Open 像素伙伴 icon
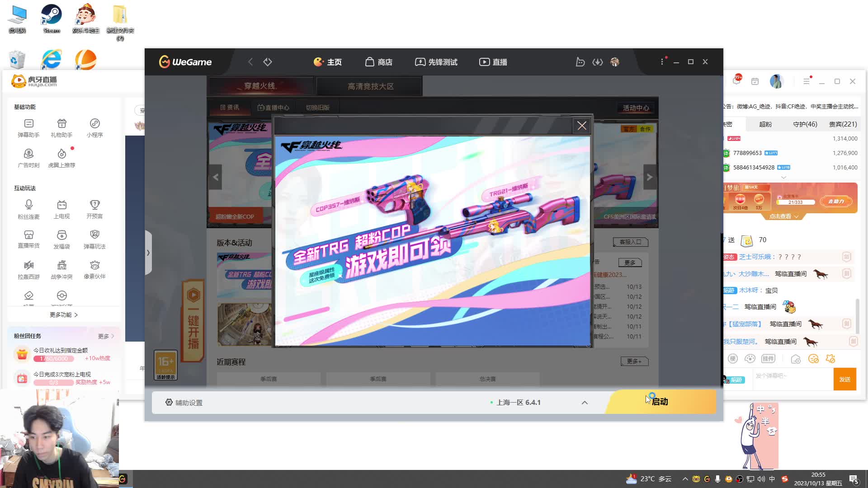Viewport: 868px width, 488px height. [x=94, y=270]
